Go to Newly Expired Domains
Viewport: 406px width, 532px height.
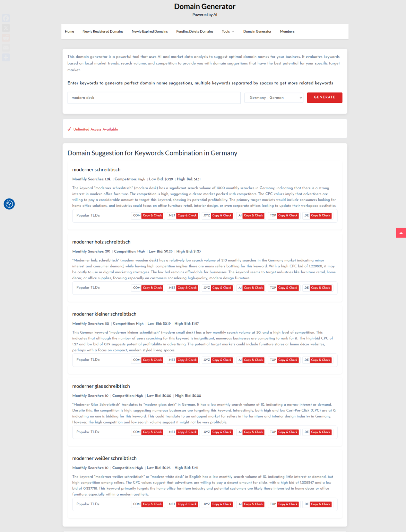149,32
